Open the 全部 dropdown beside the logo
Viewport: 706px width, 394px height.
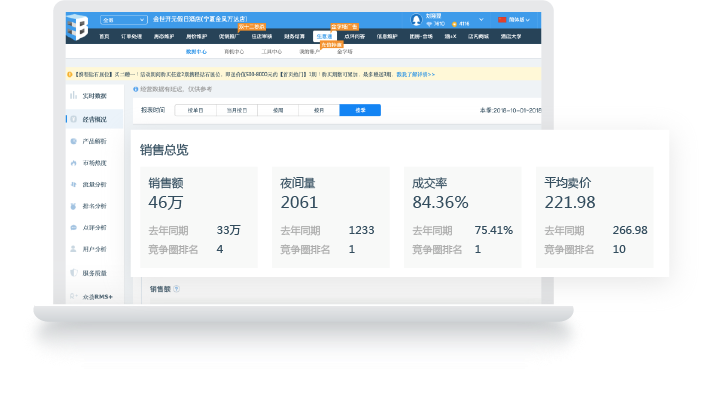124,20
